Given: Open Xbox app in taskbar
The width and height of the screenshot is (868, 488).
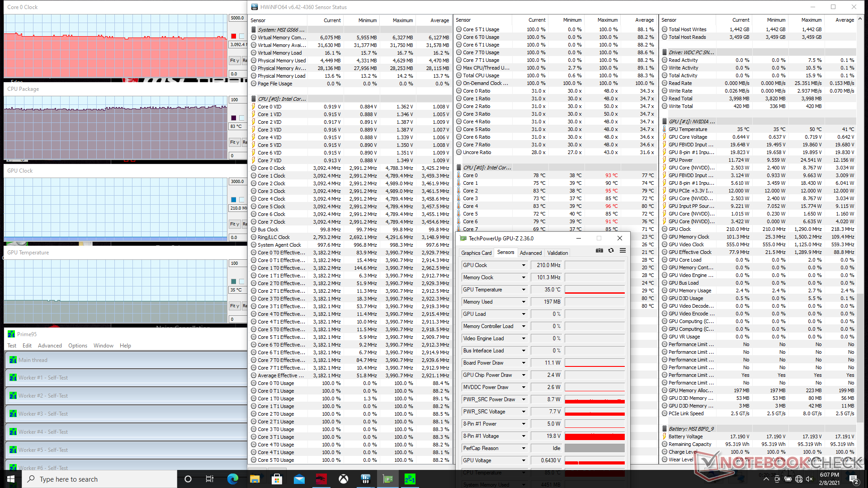Looking at the screenshot, I should click(x=344, y=479).
